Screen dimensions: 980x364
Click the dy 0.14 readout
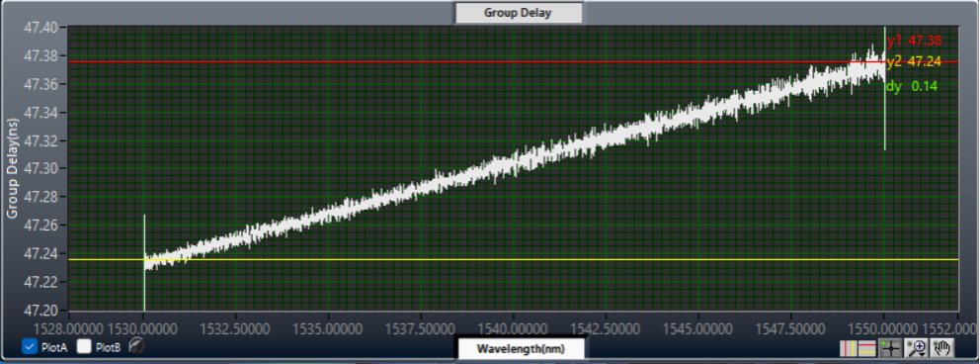point(912,86)
